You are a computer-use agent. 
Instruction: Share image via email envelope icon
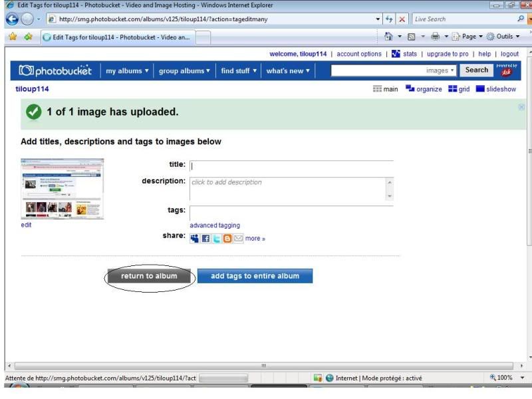coord(239,239)
